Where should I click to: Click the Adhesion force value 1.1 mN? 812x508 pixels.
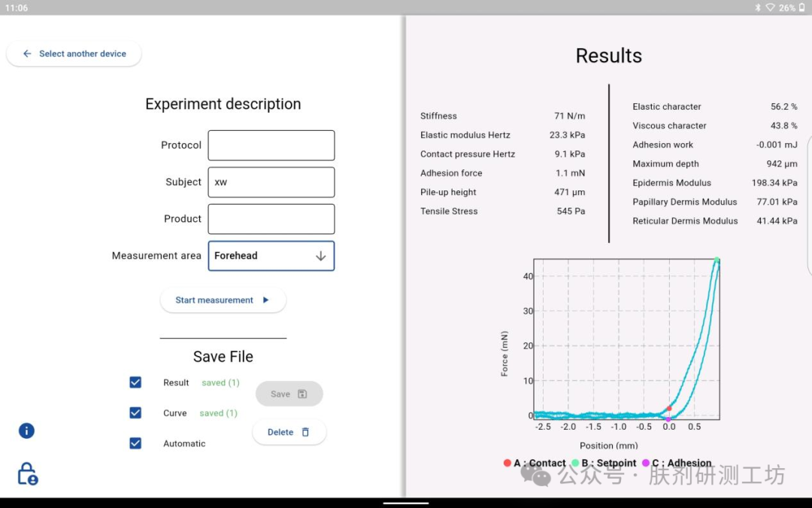pos(570,173)
